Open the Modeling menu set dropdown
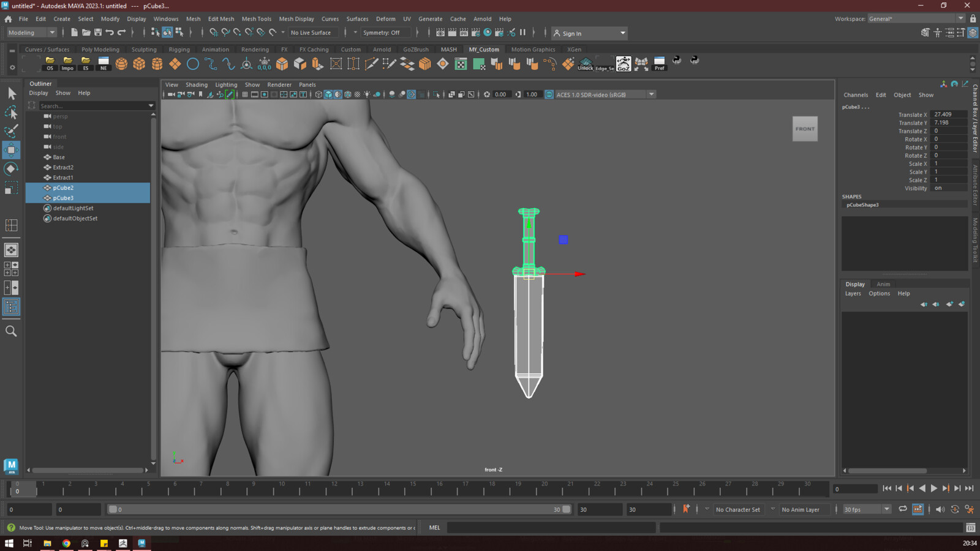The image size is (980, 551). (x=31, y=32)
